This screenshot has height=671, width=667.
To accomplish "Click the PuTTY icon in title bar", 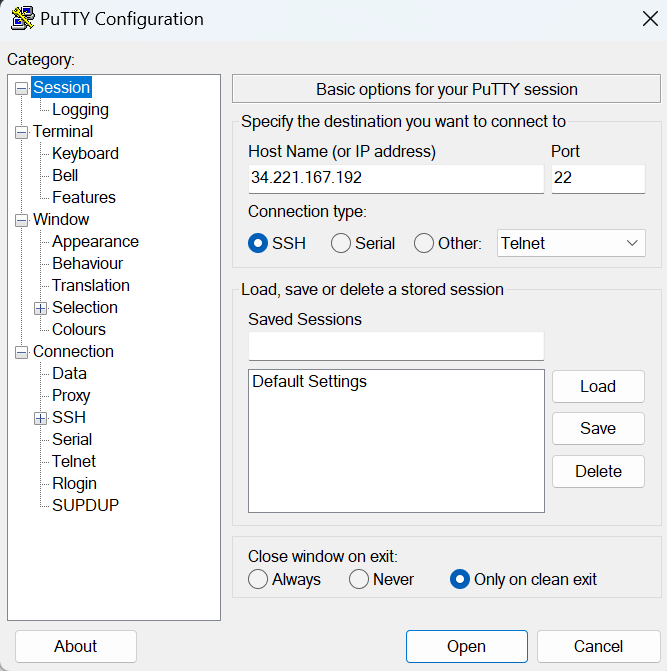I will tap(23, 18).
